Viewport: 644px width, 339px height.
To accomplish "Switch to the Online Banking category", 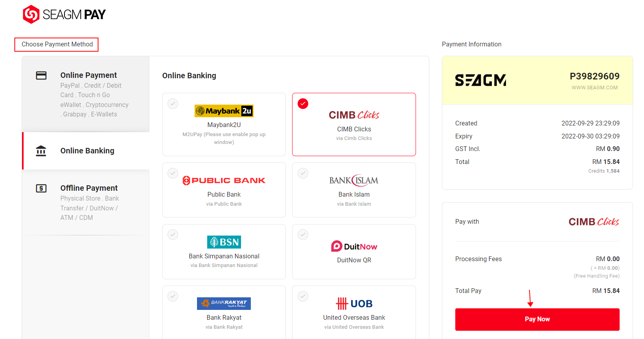I will (x=87, y=151).
